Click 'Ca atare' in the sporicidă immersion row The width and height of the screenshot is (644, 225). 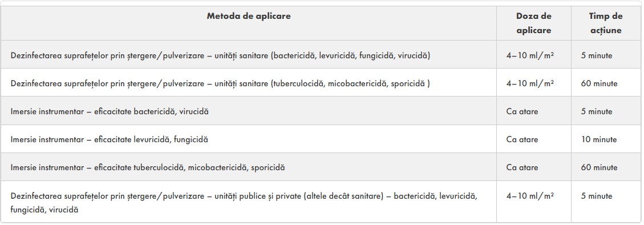click(522, 167)
